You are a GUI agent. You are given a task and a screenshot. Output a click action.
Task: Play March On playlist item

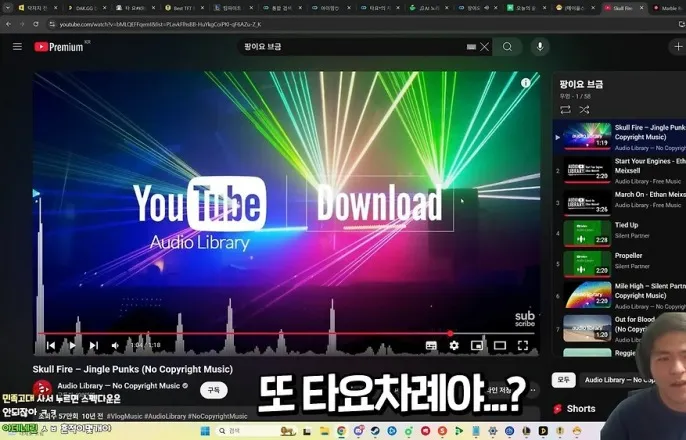[x=620, y=203]
